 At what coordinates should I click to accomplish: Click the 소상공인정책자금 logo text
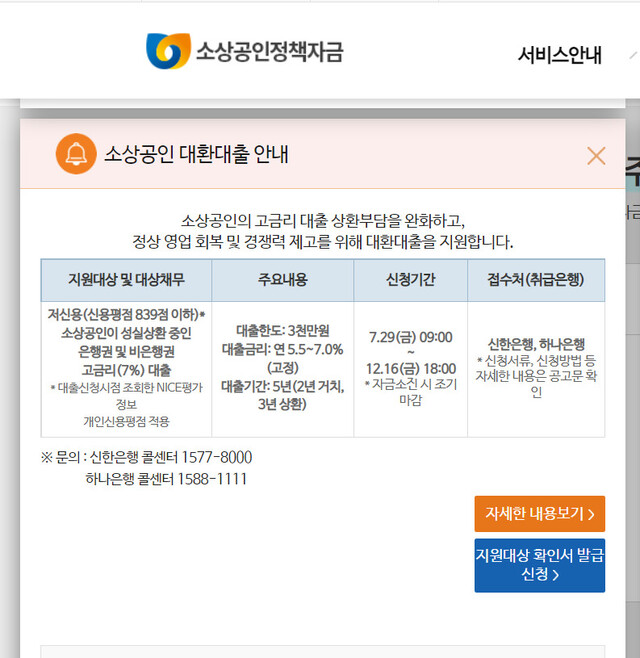click(269, 52)
